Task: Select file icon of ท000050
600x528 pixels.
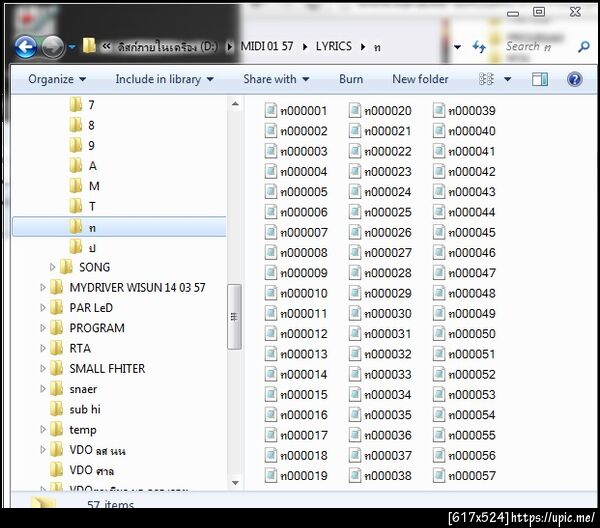Action: [x=439, y=333]
